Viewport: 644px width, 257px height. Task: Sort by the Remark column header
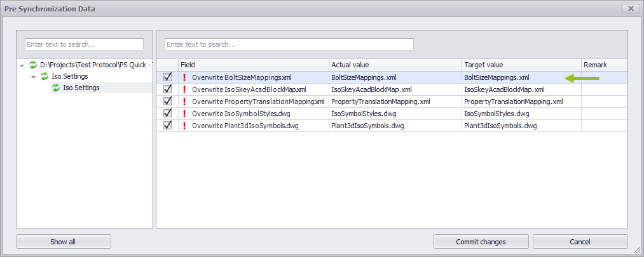coord(604,65)
